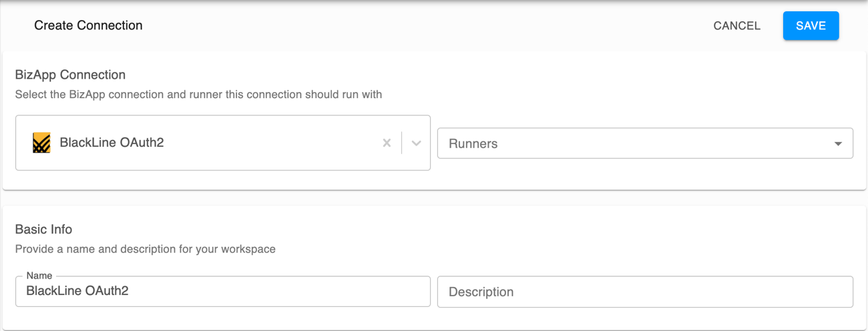Click the divider beside the clear icon
Image resolution: width=868 pixels, height=331 pixels.
coord(401,143)
